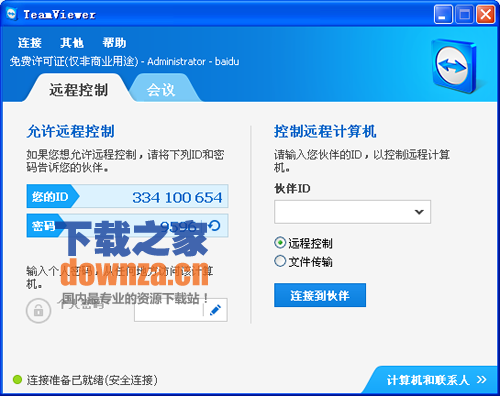Switch to the 远程控制 tab
The image size is (500, 396).
[78, 88]
